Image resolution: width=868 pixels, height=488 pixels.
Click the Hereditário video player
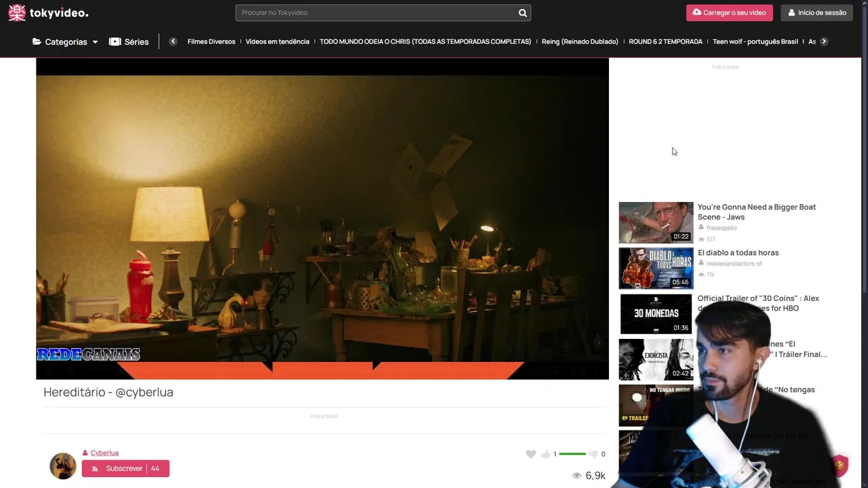point(322,218)
